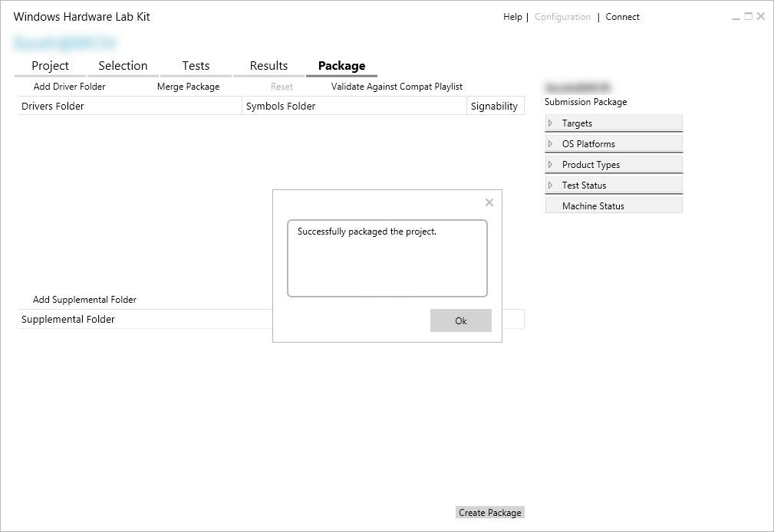Expand the OS Platforms section arrow
This screenshot has height=532, width=774.
point(550,143)
